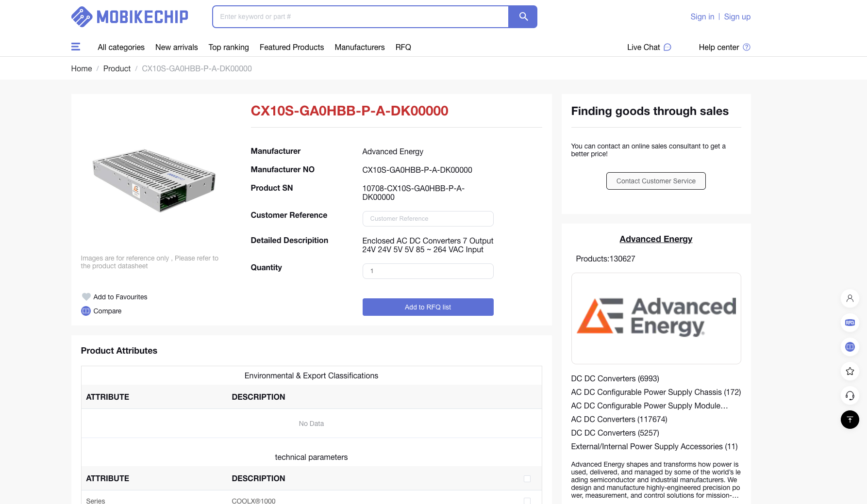Open the hamburger categories menu icon

click(x=76, y=47)
